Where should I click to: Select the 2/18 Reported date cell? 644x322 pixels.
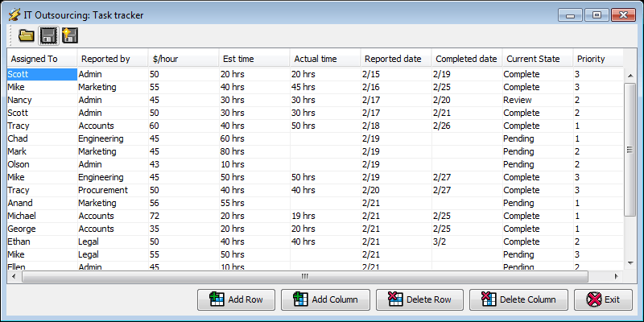[x=396, y=126]
